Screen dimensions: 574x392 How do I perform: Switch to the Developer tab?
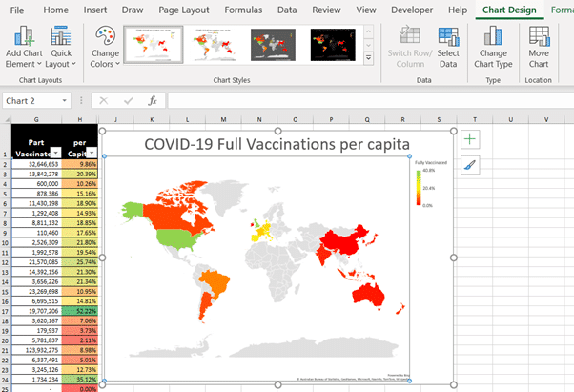[x=412, y=10]
